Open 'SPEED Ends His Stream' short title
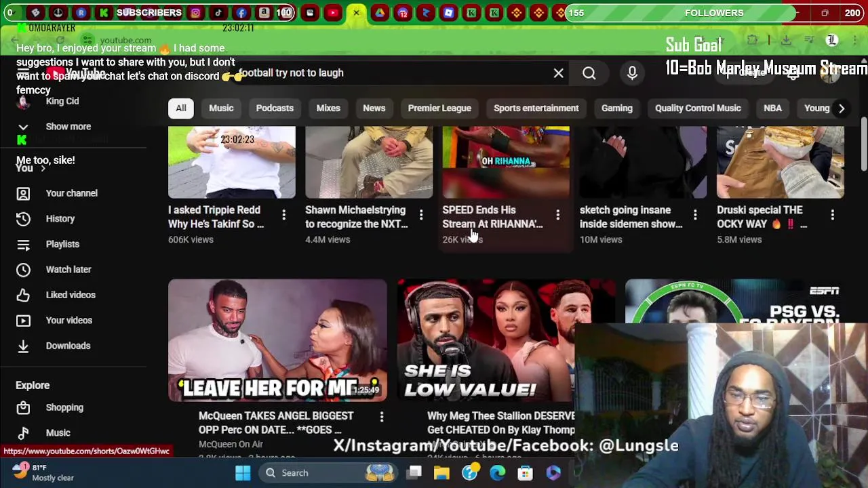Screen dimensions: 868x488 point(492,217)
